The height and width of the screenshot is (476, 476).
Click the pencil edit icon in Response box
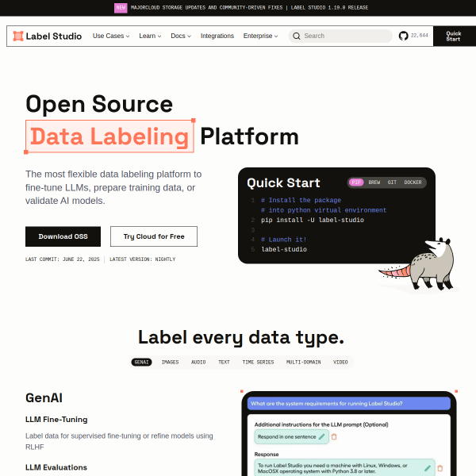tap(428, 468)
